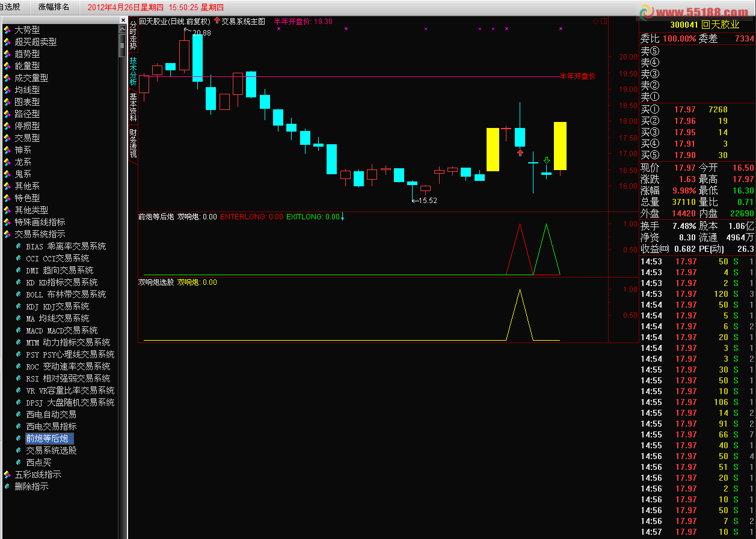Screen dimensions: 756x539
Task: Select DPSJ 大盘随机交易系统
Action: [70, 403]
